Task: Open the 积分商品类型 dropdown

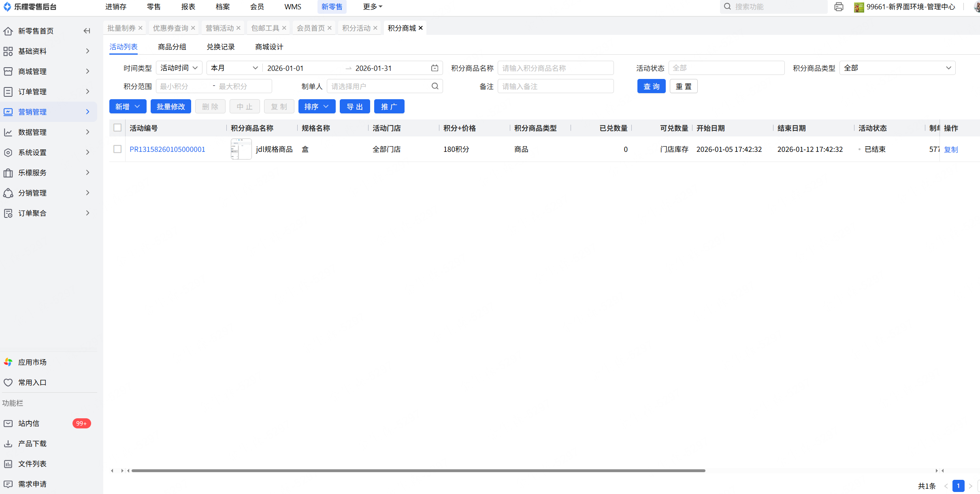Action: pyautogui.click(x=897, y=68)
